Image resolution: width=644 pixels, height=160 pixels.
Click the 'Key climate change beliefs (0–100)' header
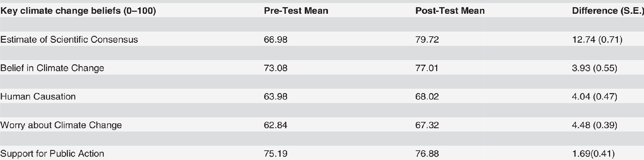[78, 11]
